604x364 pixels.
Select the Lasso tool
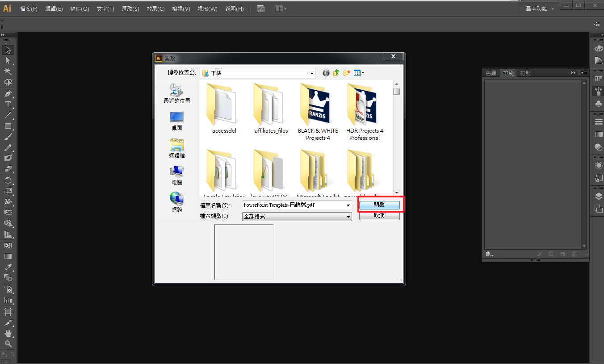(x=8, y=83)
